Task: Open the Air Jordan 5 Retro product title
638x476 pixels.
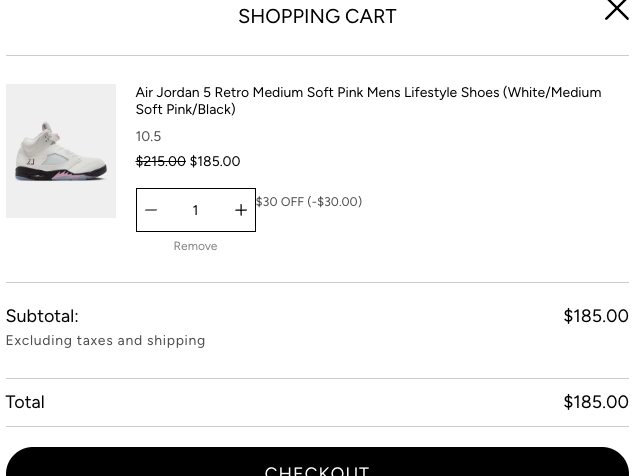Action: (368, 101)
